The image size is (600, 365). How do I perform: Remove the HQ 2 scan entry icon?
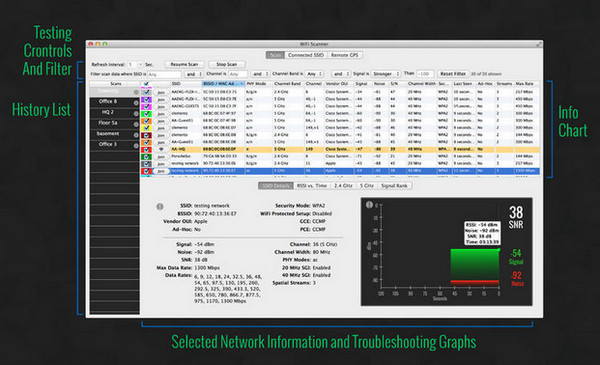pos(136,114)
